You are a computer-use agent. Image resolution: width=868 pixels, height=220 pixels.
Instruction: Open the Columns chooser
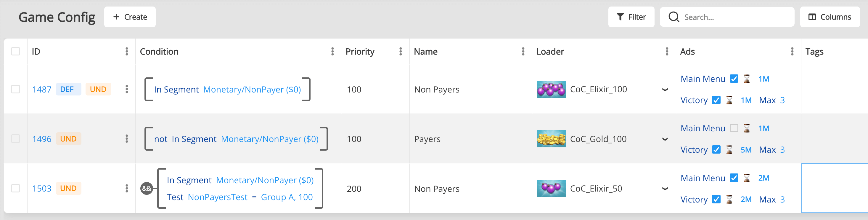[x=830, y=17]
